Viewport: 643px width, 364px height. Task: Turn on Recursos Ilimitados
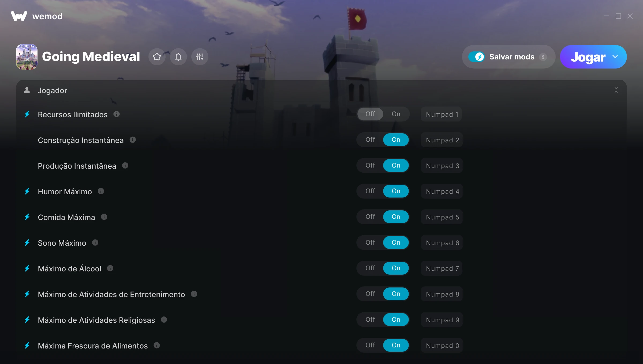point(396,114)
